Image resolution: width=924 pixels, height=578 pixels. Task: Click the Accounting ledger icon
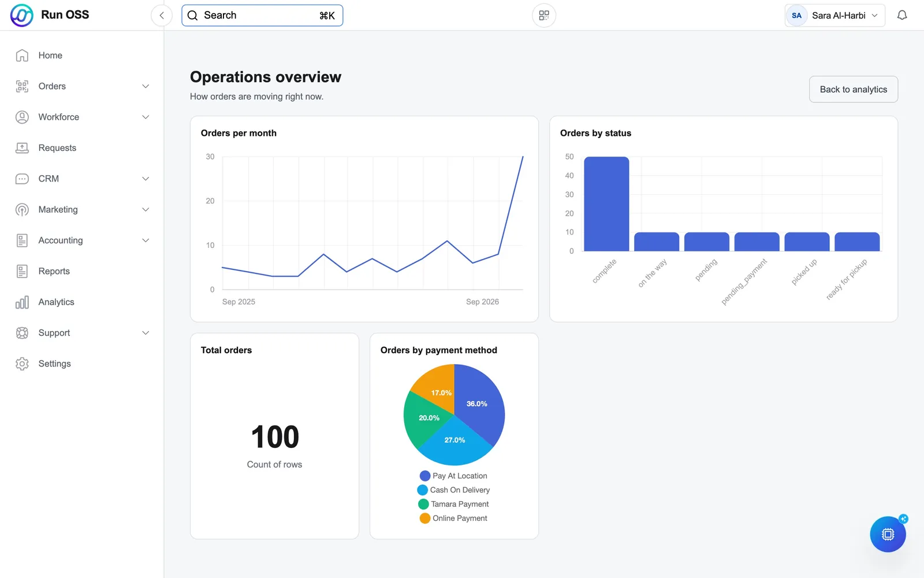22,240
